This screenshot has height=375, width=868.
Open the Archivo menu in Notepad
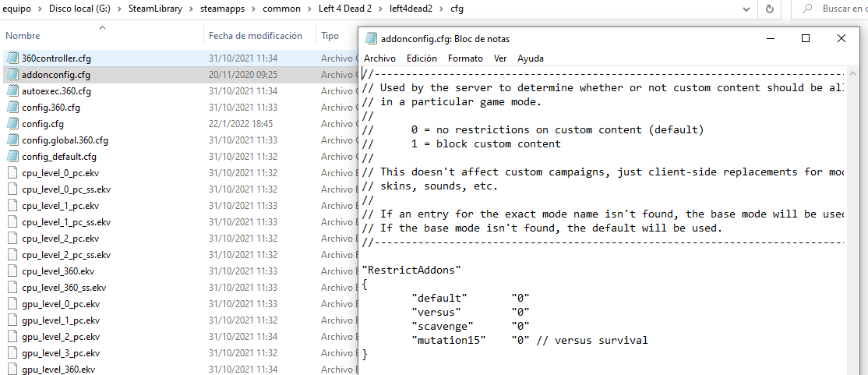pyautogui.click(x=379, y=58)
